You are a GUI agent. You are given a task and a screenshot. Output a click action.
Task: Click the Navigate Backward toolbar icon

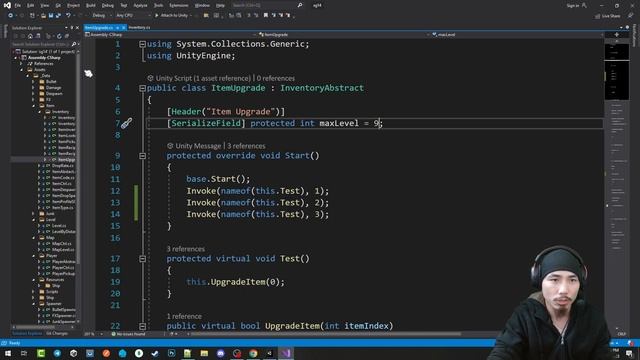[11, 15]
